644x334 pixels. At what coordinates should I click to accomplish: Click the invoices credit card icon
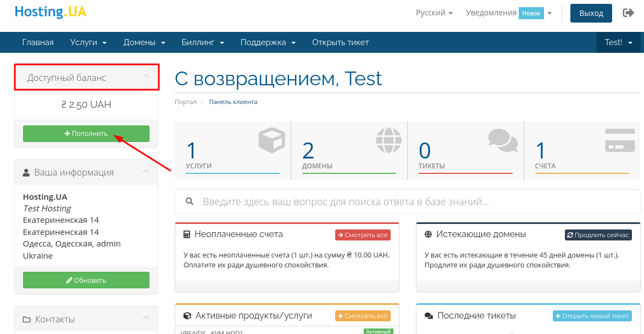[x=619, y=140]
